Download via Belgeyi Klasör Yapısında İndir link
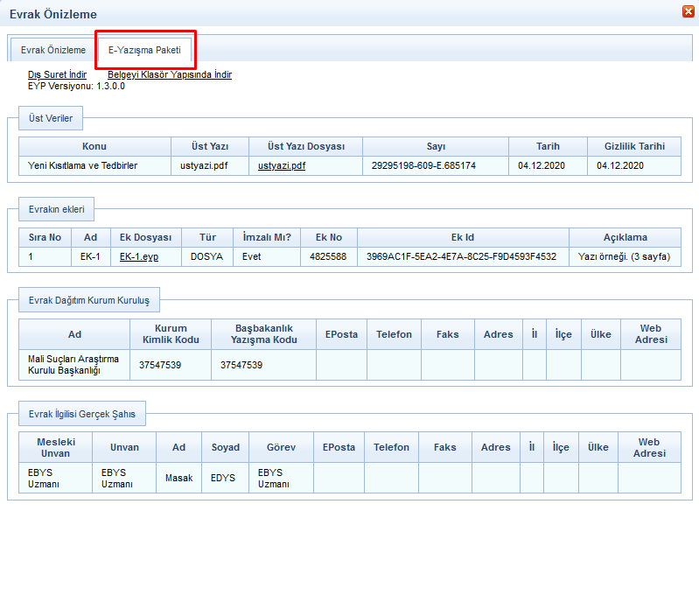 pos(169,74)
